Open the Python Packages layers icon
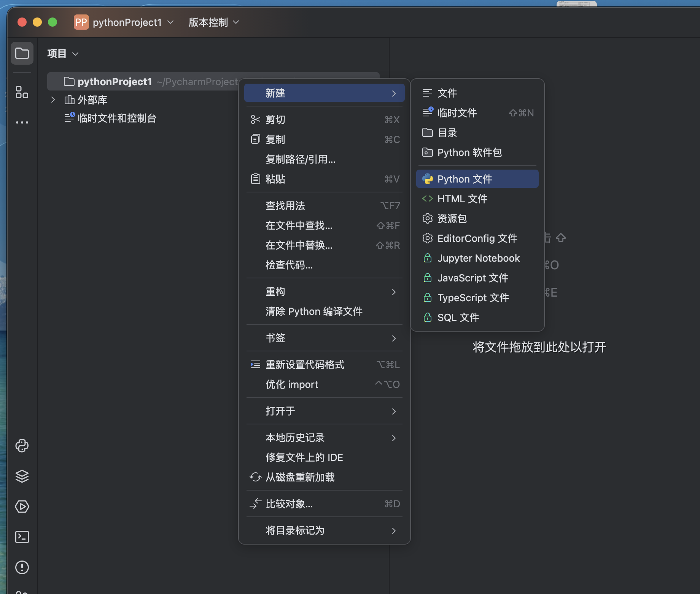Viewport: 700px width, 594px height. click(x=22, y=476)
